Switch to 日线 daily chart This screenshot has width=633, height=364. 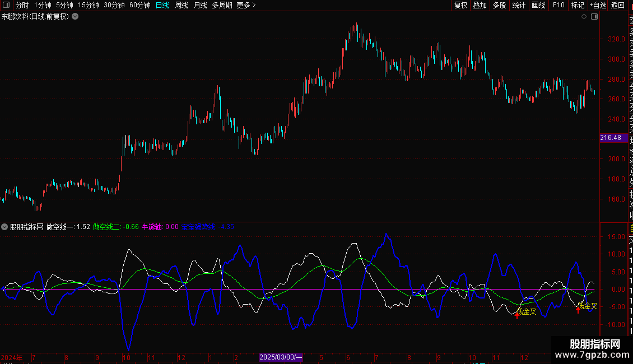162,5
